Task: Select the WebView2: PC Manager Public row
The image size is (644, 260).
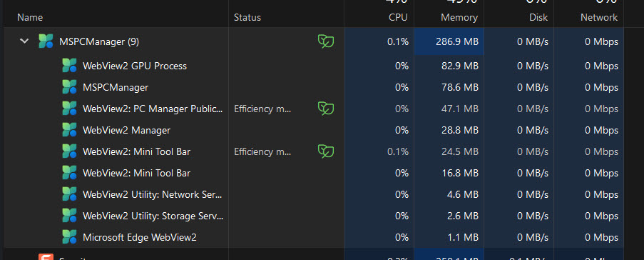Action: click(x=314, y=109)
